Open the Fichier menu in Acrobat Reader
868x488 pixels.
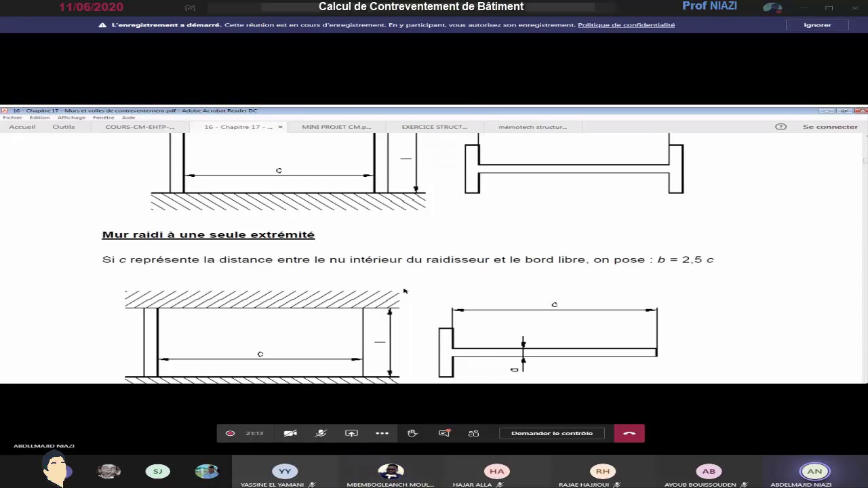click(12, 118)
